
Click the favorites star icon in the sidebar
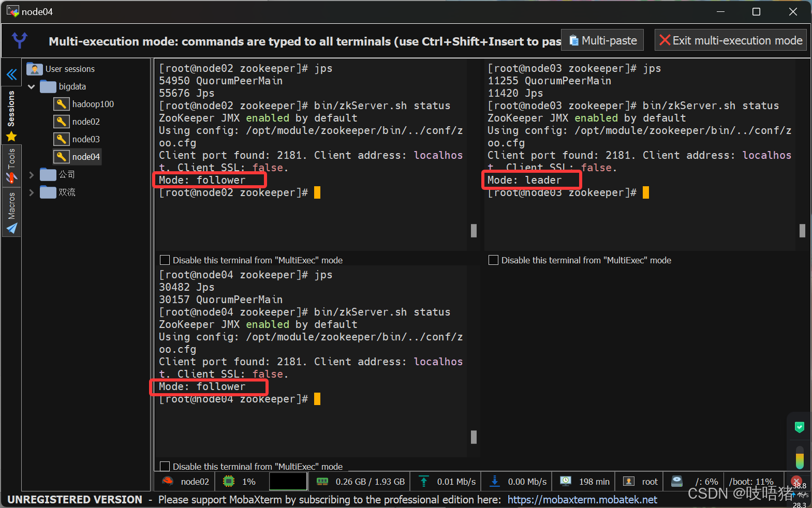(x=11, y=137)
